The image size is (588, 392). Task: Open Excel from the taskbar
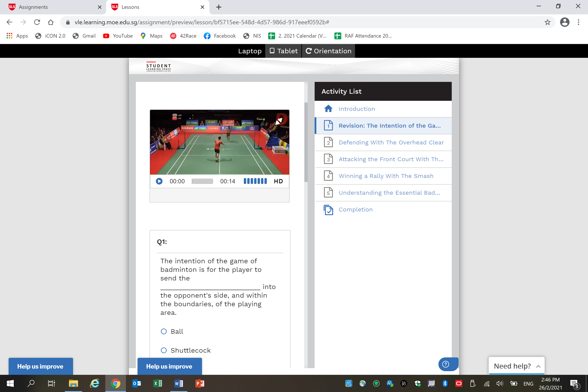pyautogui.click(x=158, y=383)
